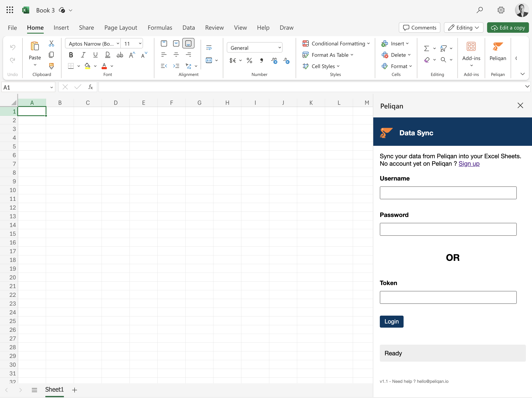Click the Decrease Indent icon
The image size is (532, 399).
[x=164, y=66]
